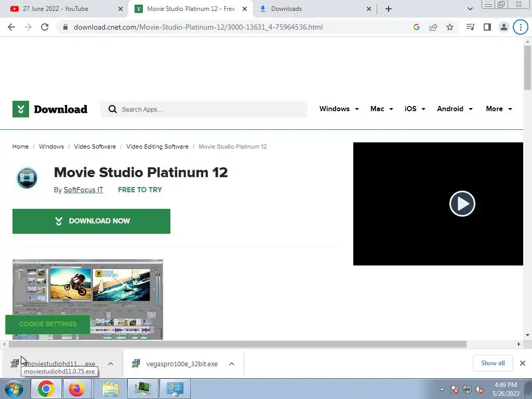The image size is (532, 399).
Task: Go back using browser back arrow
Action: (11, 27)
